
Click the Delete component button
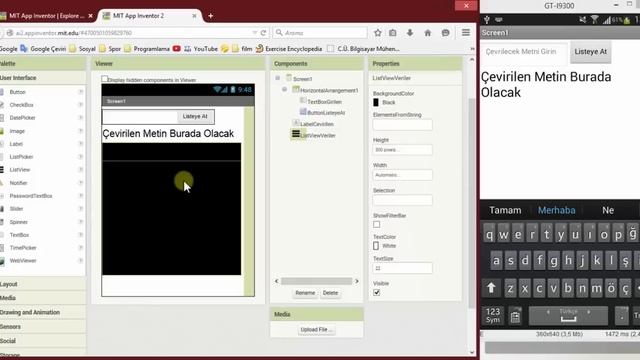click(x=330, y=293)
